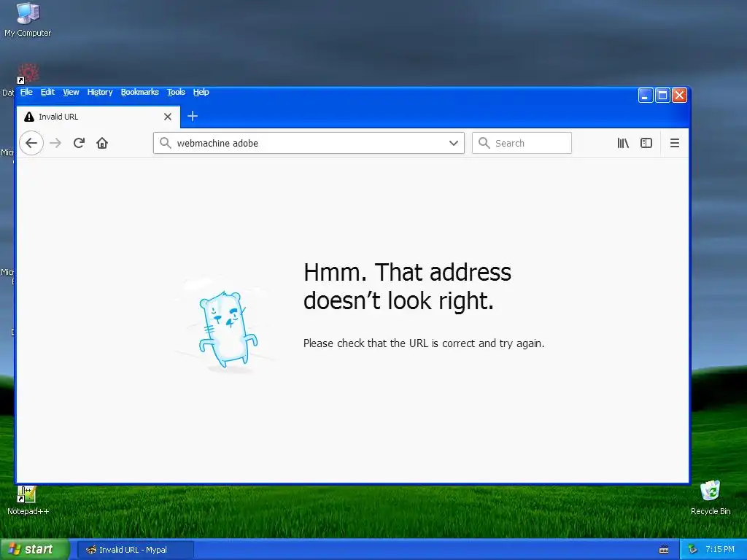This screenshot has height=560, width=747.
Task: Open the Help menu
Action: point(201,92)
